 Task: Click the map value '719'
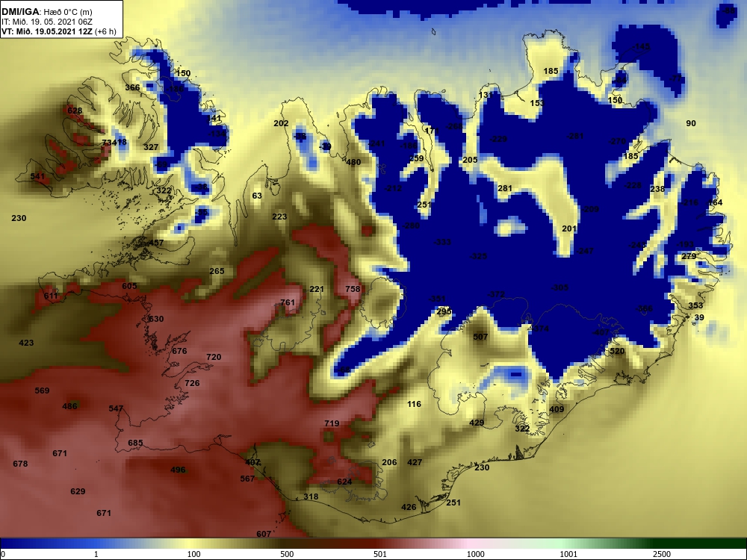pyautogui.click(x=332, y=423)
